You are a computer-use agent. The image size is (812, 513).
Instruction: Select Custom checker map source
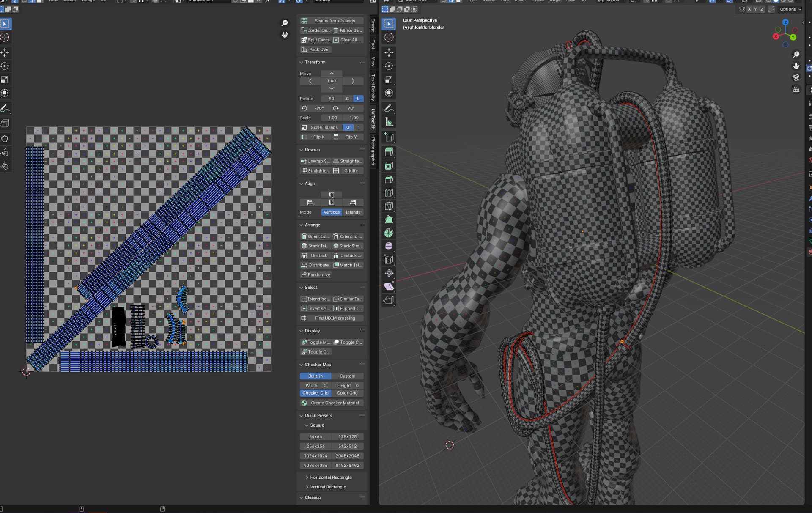pos(347,376)
